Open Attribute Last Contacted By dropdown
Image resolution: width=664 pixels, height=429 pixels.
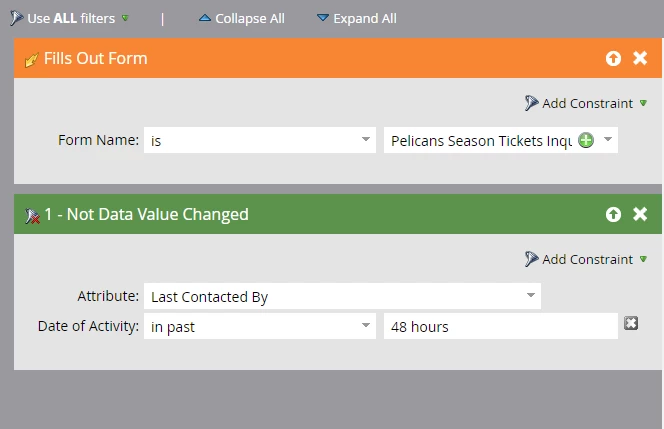point(530,296)
